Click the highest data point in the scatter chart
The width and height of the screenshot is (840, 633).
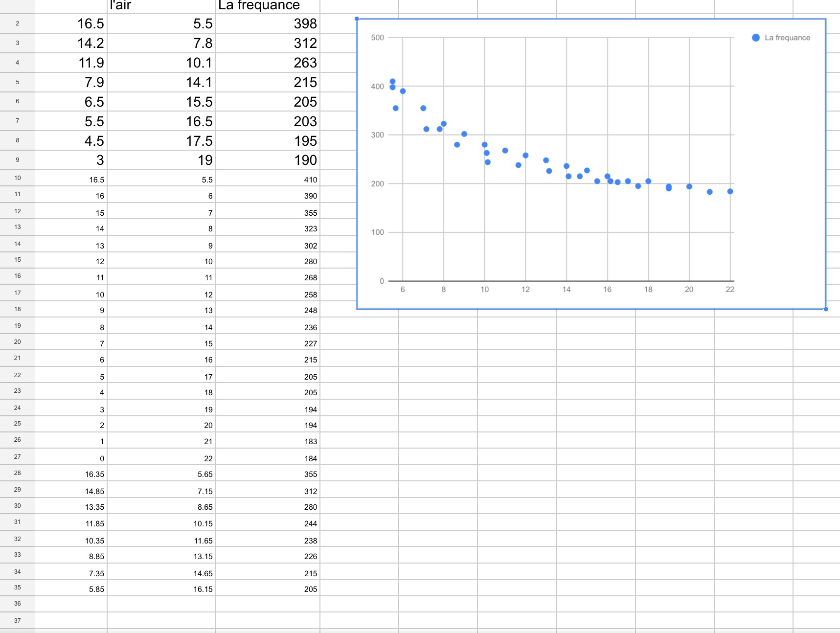click(392, 82)
